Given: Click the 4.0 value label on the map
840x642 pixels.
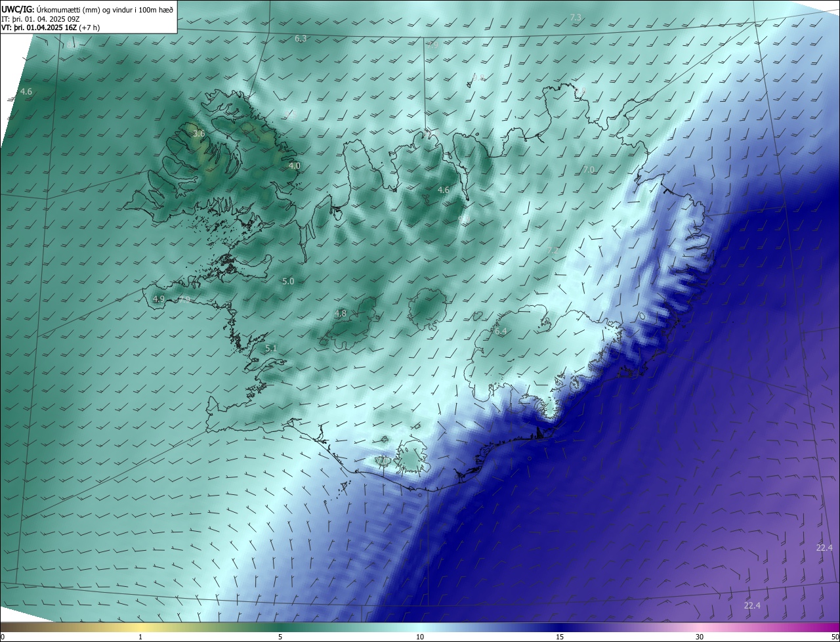Looking at the screenshot, I should click(x=294, y=166).
